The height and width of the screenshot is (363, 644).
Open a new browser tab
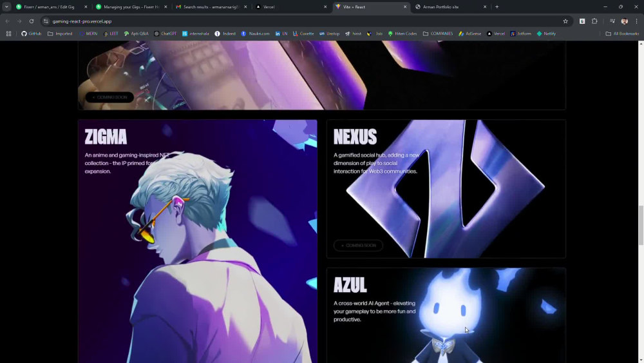tap(497, 7)
